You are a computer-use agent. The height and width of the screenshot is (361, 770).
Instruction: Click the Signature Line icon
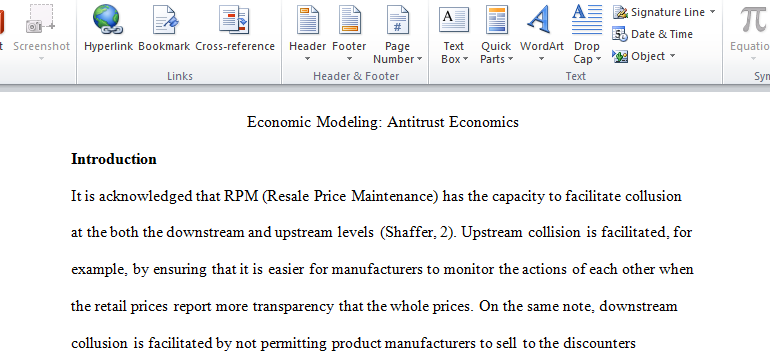(x=620, y=12)
